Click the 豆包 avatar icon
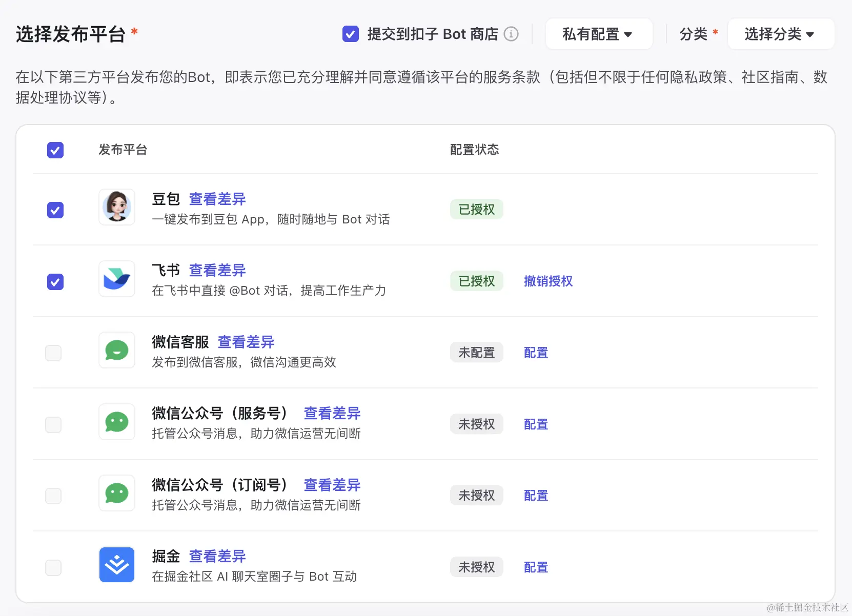This screenshot has height=616, width=852. tap(117, 208)
